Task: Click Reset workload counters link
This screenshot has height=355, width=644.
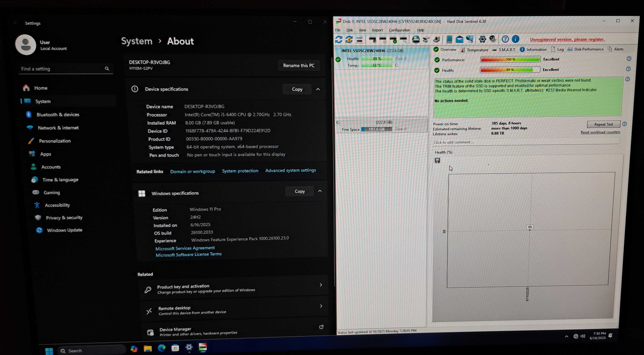Action: 600,132
